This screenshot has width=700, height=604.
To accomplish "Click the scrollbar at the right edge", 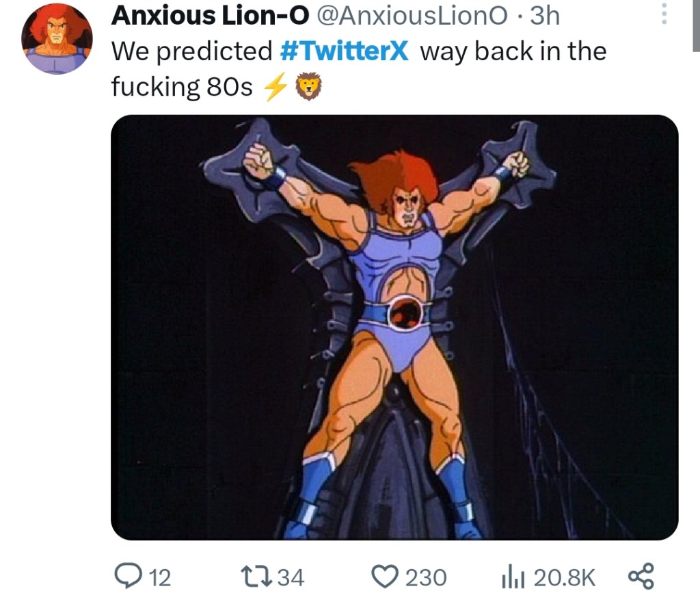I will pyautogui.click(x=696, y=27).
